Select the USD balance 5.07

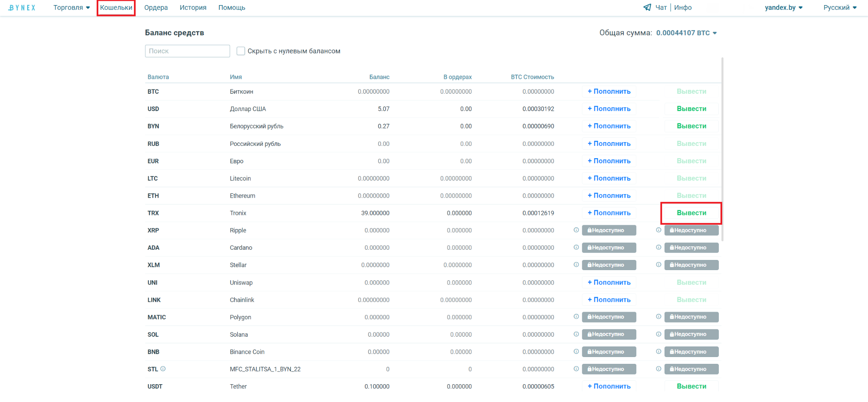click(384, 109)
